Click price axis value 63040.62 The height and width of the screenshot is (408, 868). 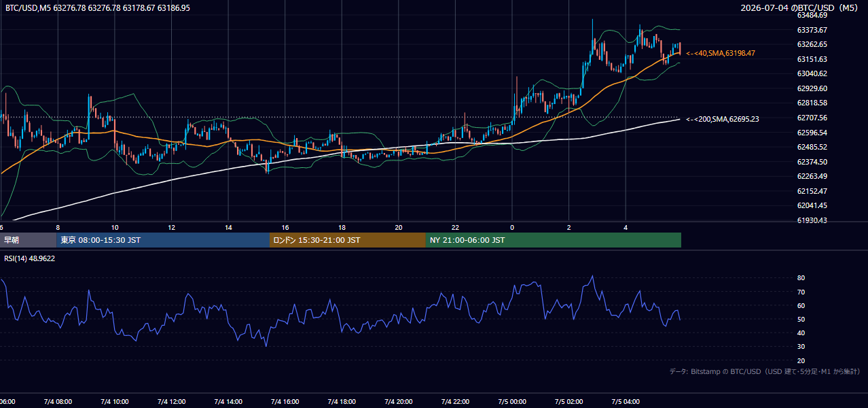point(812,73)
